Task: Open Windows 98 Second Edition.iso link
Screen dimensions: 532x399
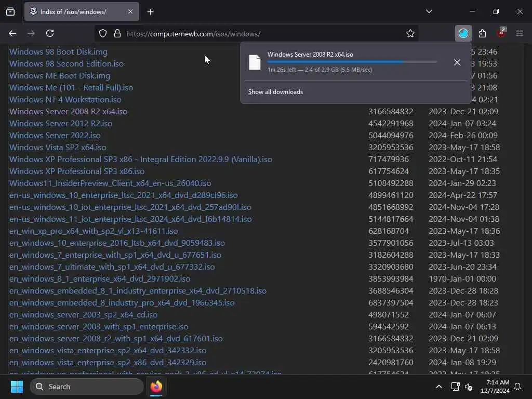Action: [x=66, y=64]
